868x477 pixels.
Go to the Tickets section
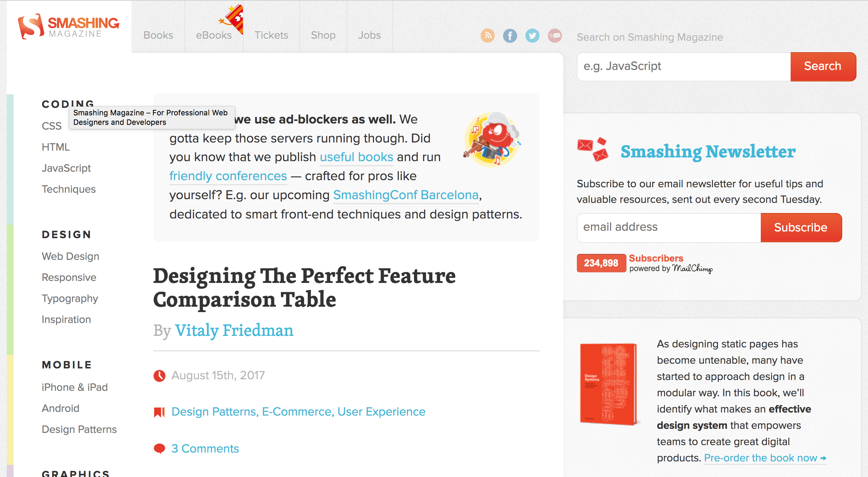point(271,35)
